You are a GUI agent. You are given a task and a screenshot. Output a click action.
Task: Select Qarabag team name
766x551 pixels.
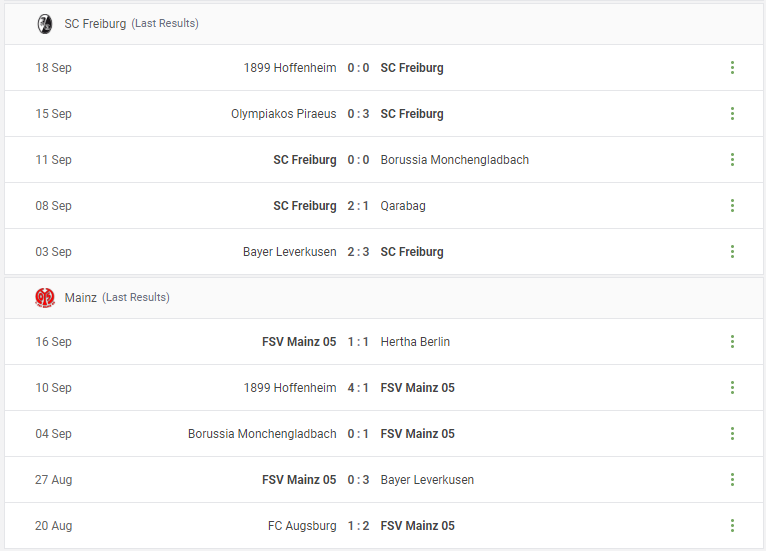[403, 206]
